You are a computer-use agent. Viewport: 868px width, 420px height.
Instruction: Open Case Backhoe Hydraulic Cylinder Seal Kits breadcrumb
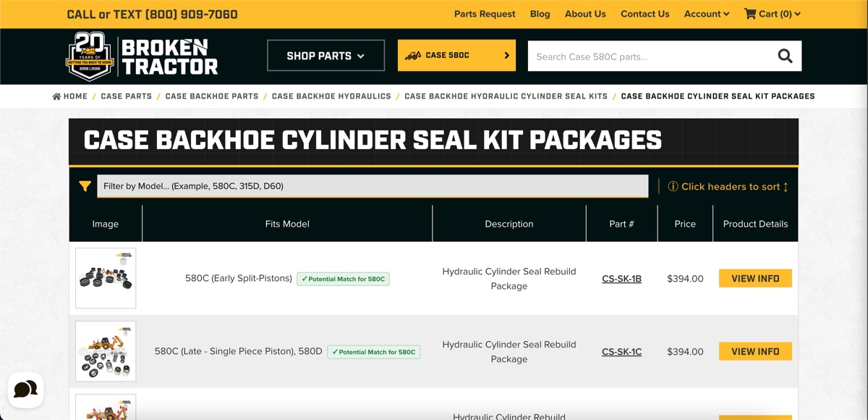click(506, 96)
